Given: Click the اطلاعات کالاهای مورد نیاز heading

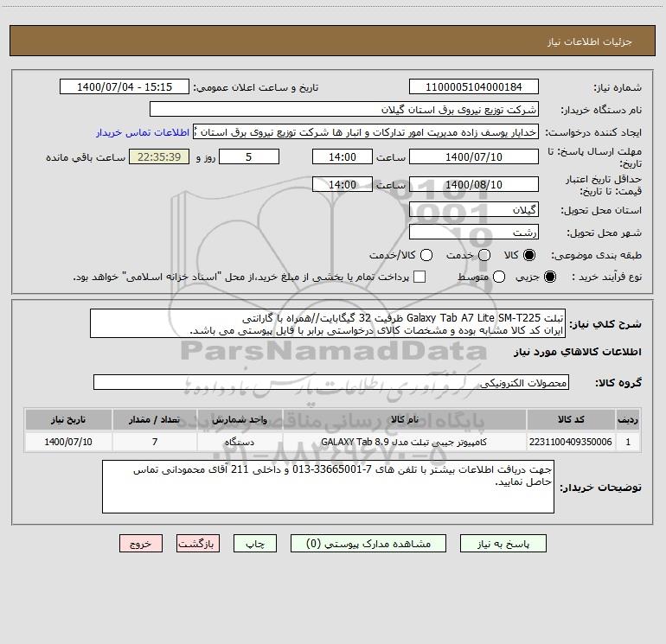Looking at the screenshot, I should (577, 352).
